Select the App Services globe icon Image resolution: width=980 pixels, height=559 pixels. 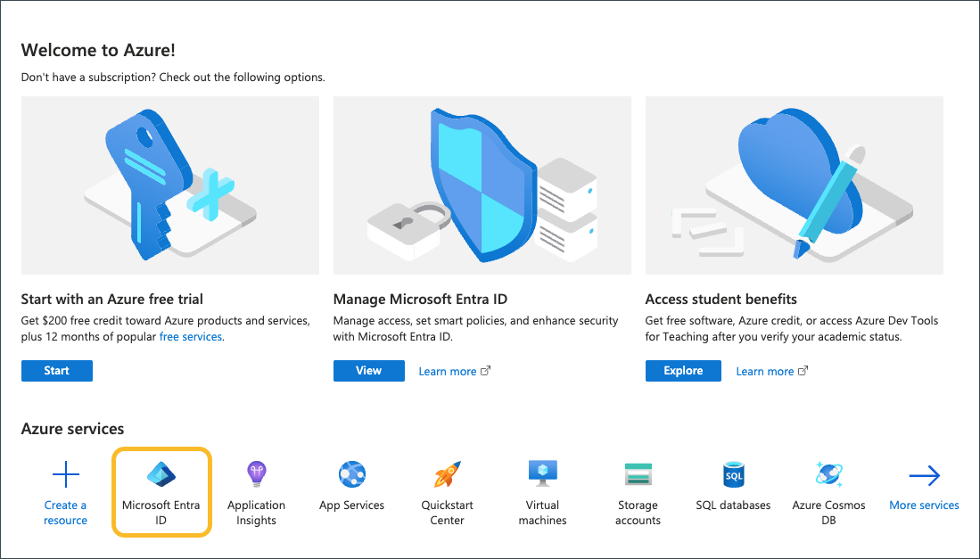click(352, 474)
